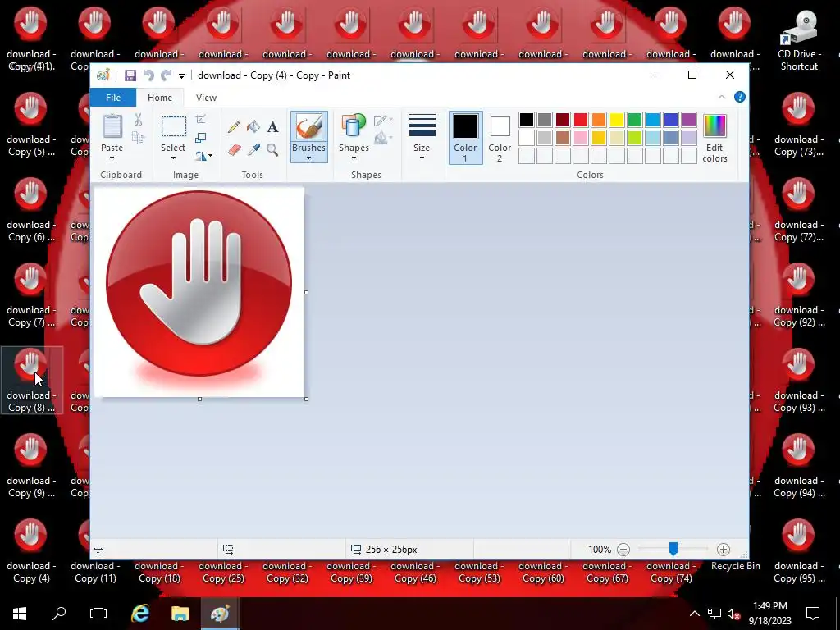Viewport: 840px width, 630px height.
Task: Open the Shapes gallery icon
Action: click(x=354, y=126)
